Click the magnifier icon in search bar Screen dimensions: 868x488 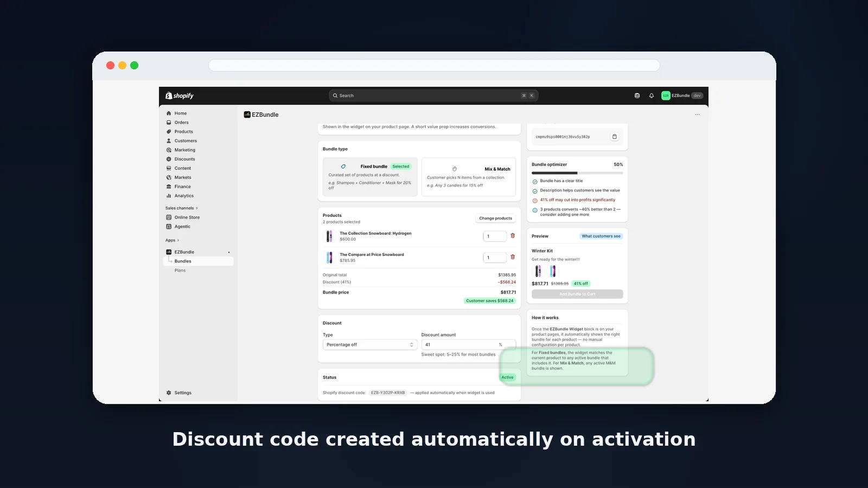(x=335, y=95)
